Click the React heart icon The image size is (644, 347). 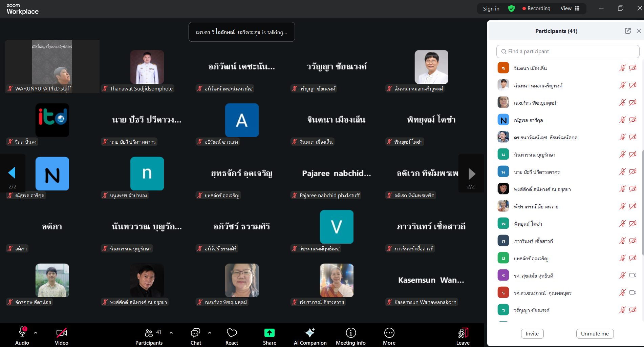[232, 333]
